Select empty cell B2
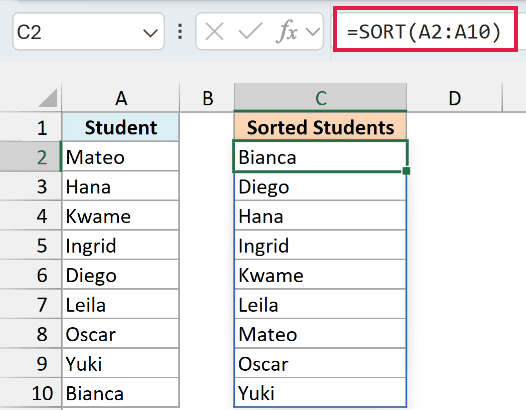 click(x=207, y=157)
